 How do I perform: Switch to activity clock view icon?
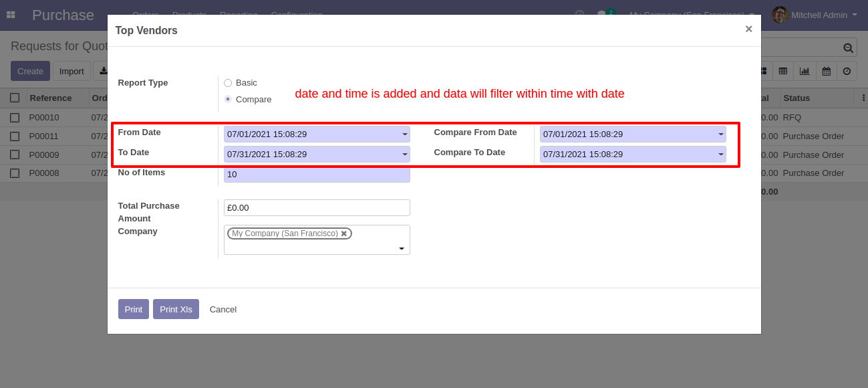(x=847, y=71)
